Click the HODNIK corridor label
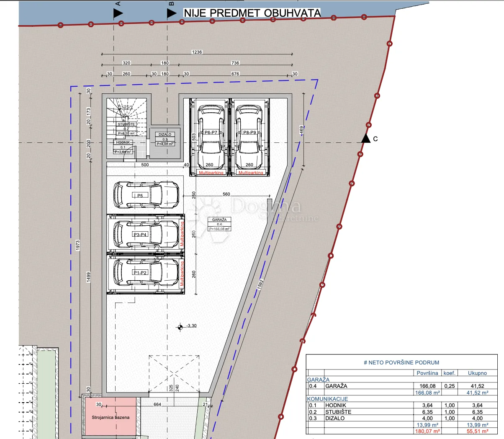Viewport: 504px width, 439px height. pos(123,147)
